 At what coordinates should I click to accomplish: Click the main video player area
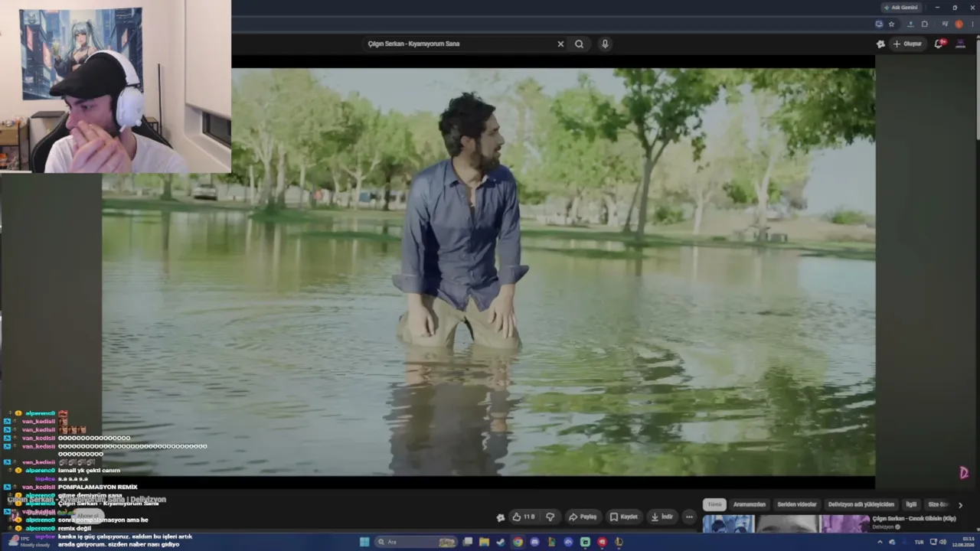point(488,272)
